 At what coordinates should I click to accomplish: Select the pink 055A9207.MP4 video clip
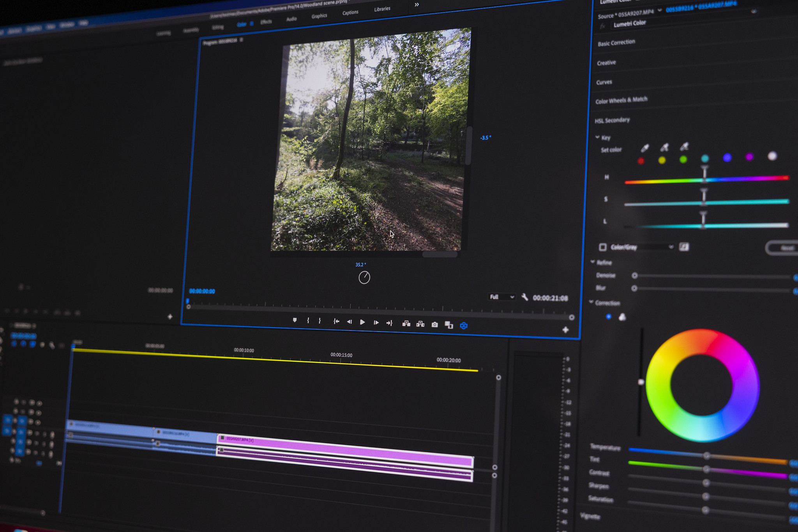(343, 450)
